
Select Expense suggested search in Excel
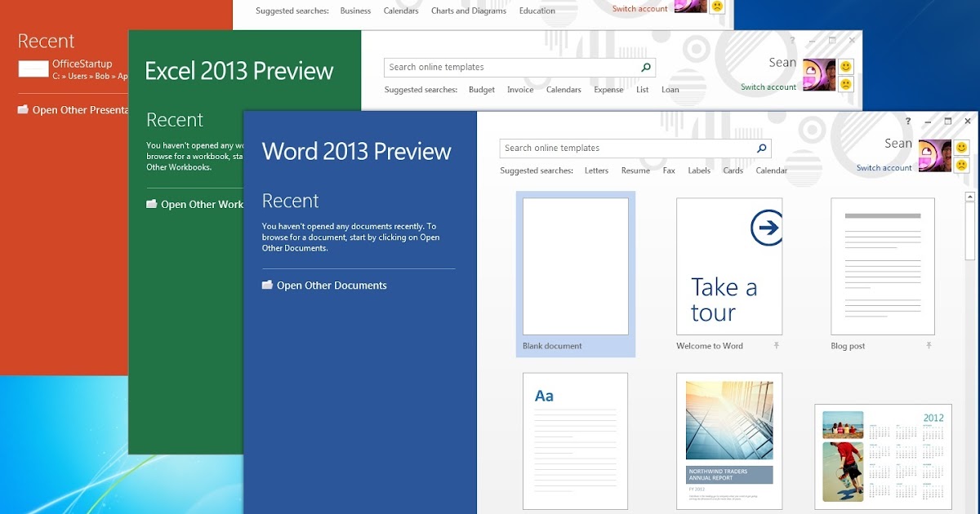pyautogui.click(x=608, y=90)
